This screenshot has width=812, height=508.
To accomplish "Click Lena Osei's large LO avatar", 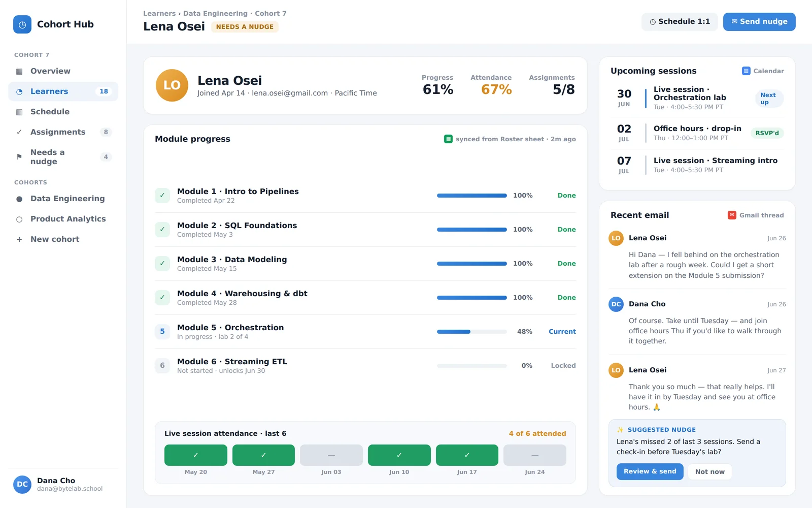I will (172, 85).
